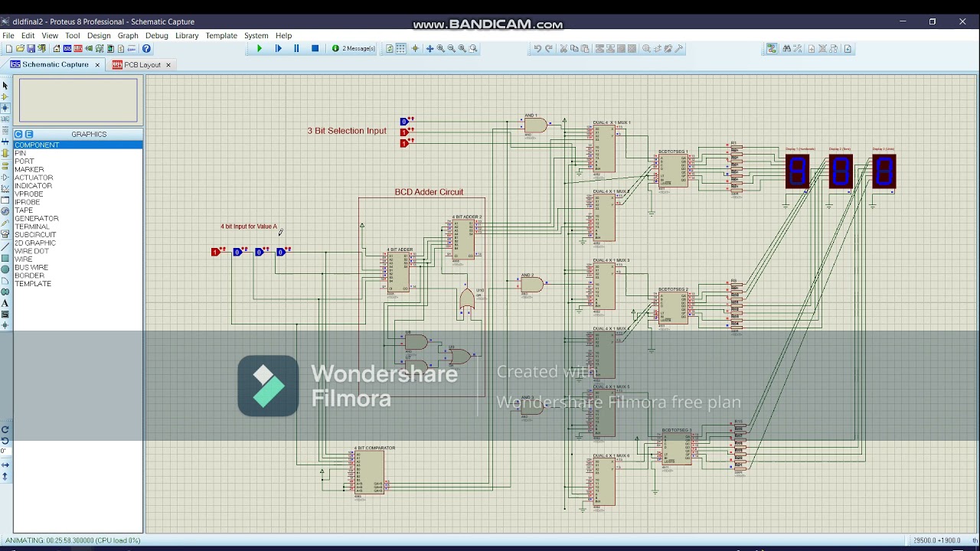Toggle the grid display icon

tap(400, 48)
